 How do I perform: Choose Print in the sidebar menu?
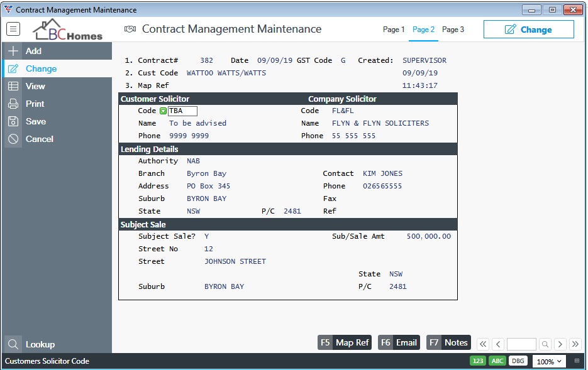point(57,104)
